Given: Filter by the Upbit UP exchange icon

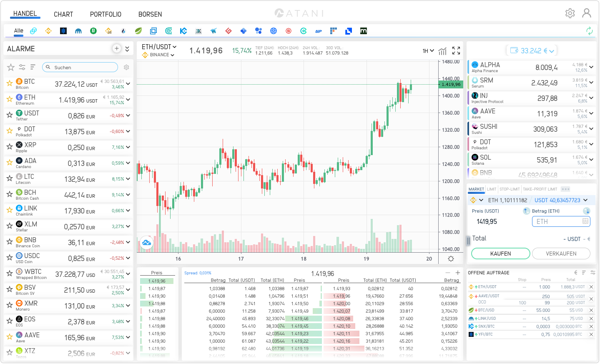Looking at the screenshot, I should pos(319,31).
